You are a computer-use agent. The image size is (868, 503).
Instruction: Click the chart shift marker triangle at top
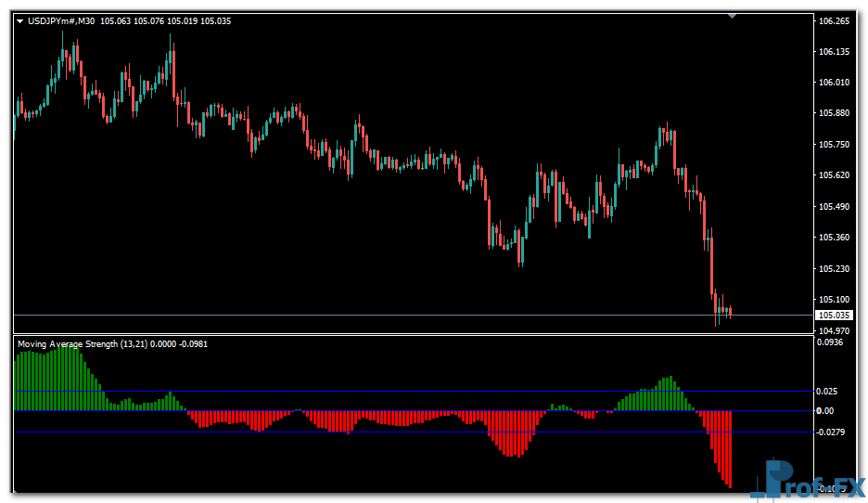[x=733, y=16]
